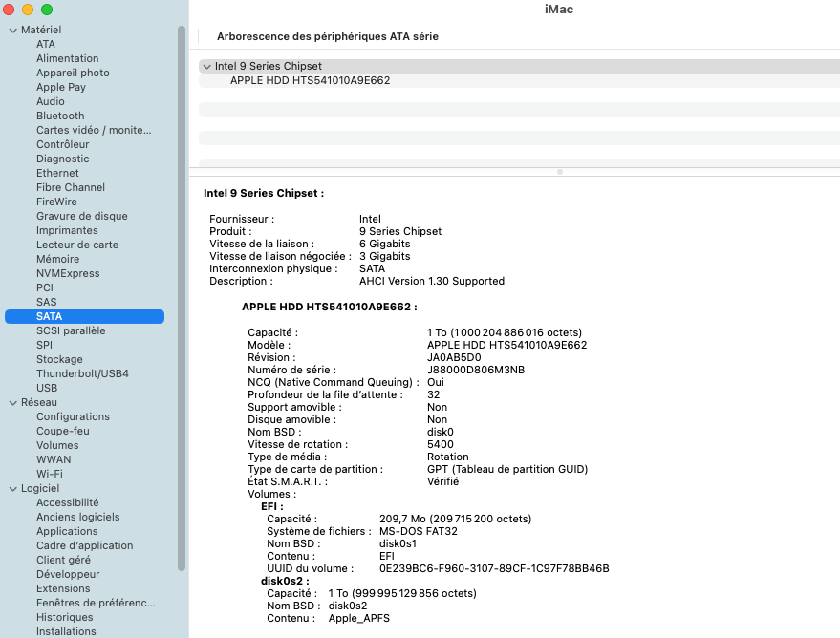Select SAS in the sidebar
The width and height of the screenshot is (840, 638).
coord(47,302)
